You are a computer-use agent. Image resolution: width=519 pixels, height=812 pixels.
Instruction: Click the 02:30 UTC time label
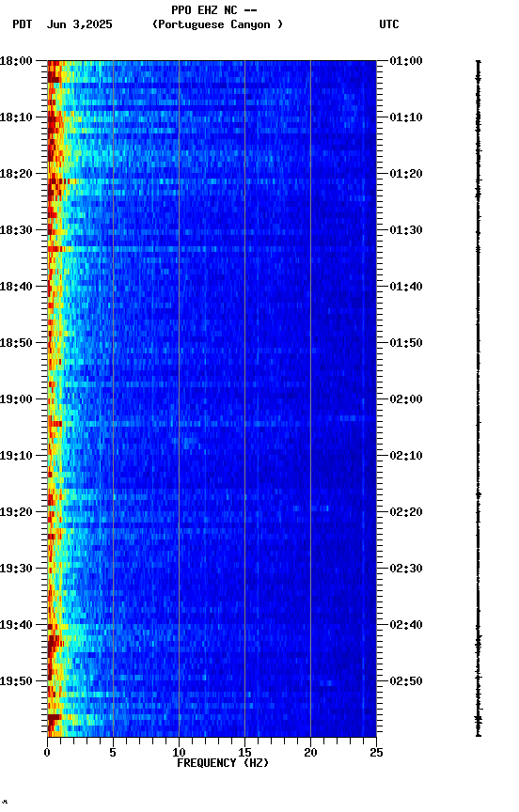pos(406,569)
